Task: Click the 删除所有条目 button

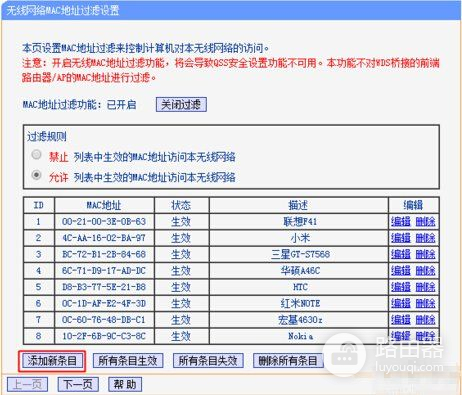Action: pos(288,361)
